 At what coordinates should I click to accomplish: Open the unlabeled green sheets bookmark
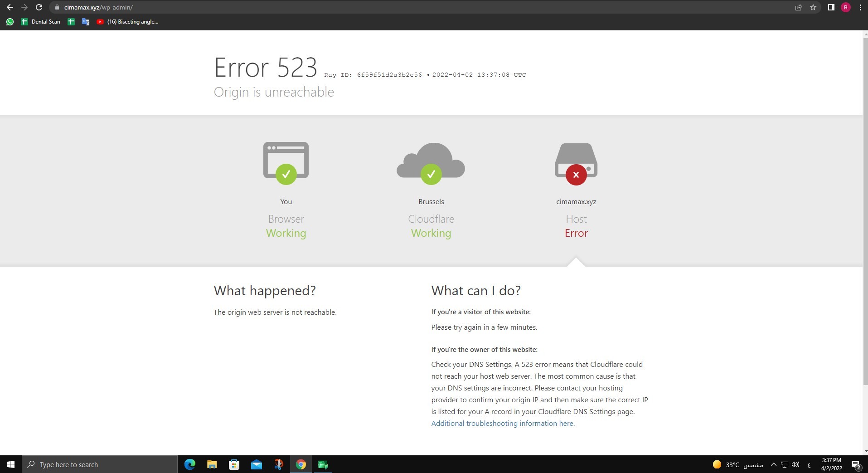[x=71, y=22]
